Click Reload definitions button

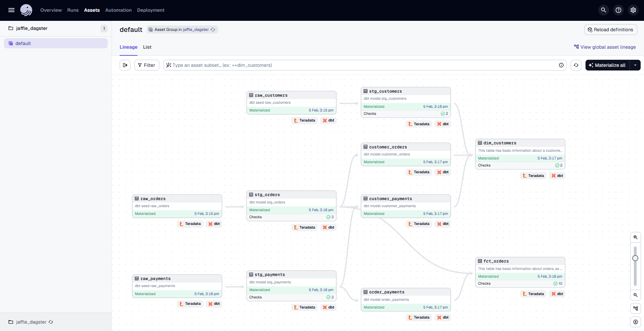pyautogui.click(x=611, y=30)
